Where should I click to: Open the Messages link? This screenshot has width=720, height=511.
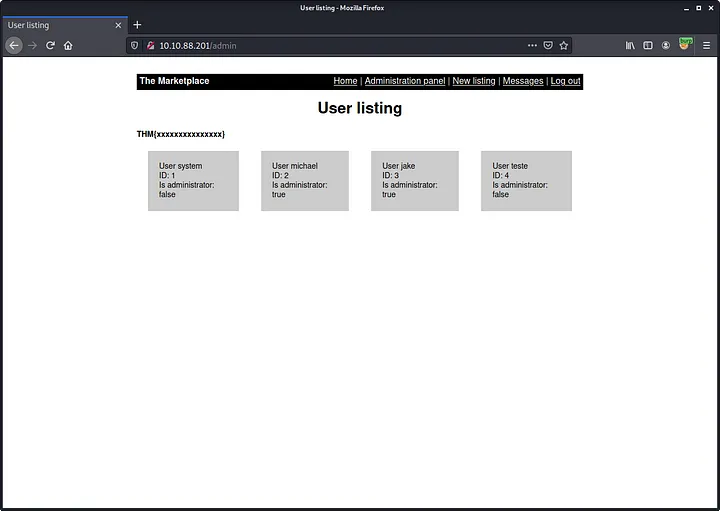tap(523, 81)
